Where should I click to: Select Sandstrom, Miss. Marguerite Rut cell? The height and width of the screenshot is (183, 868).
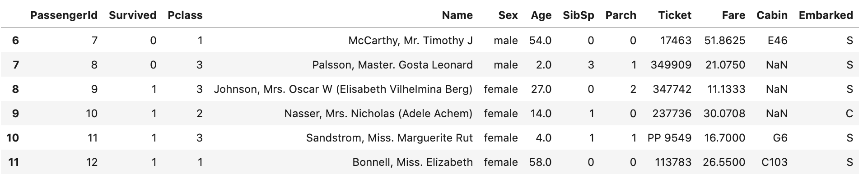point(390,138)
